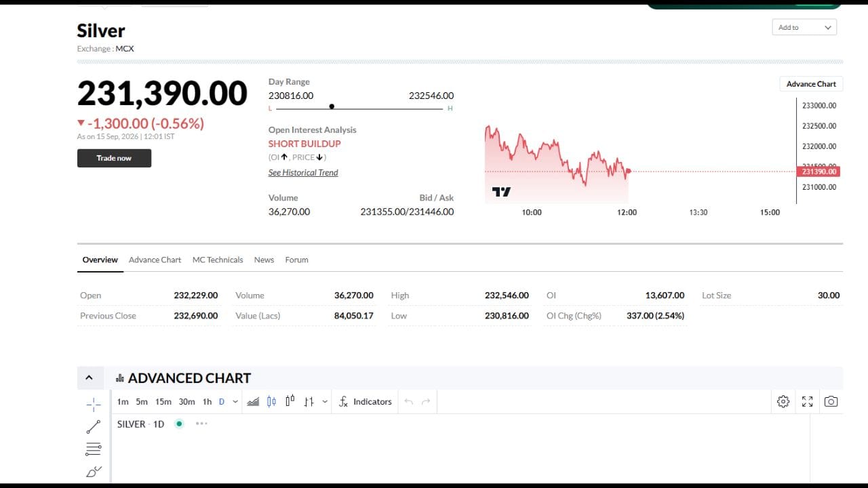This screenshot has width=868, height=488.
Task: Click the High value 232,546.00
Action: point(507,296)
